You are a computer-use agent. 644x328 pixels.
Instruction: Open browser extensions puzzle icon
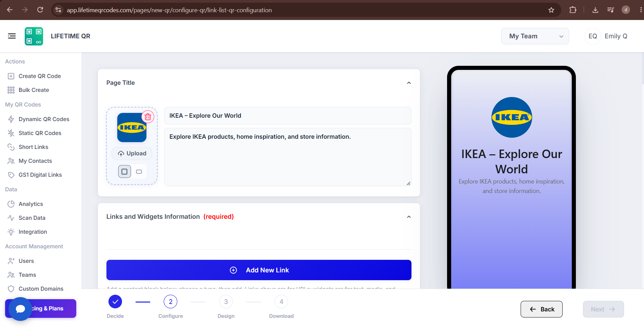click(573, 10)
